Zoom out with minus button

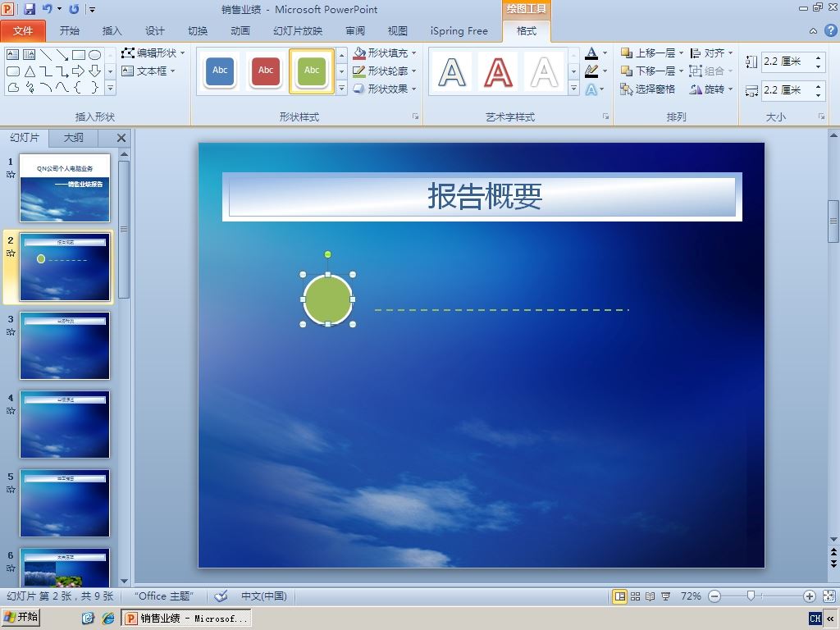click(714, 596)
